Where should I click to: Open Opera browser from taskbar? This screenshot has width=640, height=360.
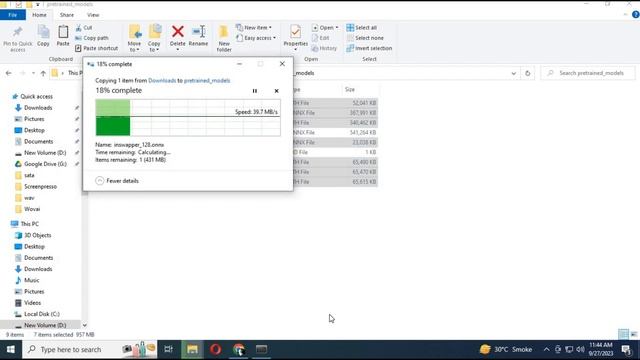(216, 349)
